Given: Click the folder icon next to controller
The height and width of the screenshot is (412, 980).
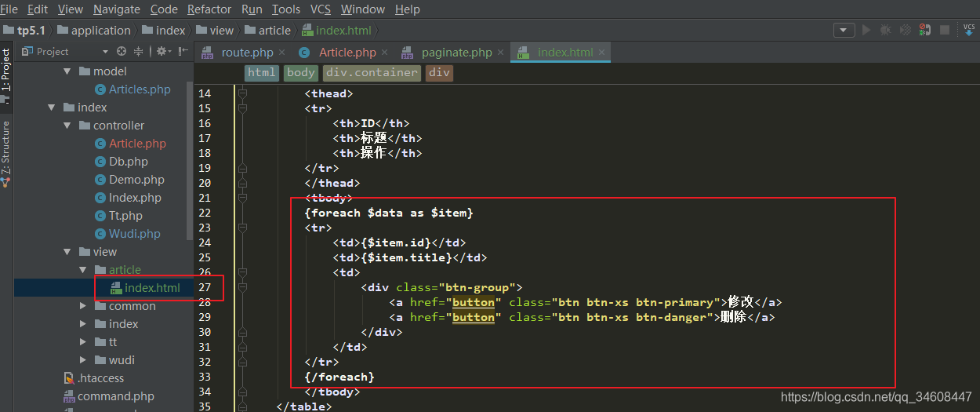Looking at the screenshot, I should click(84, 126).
